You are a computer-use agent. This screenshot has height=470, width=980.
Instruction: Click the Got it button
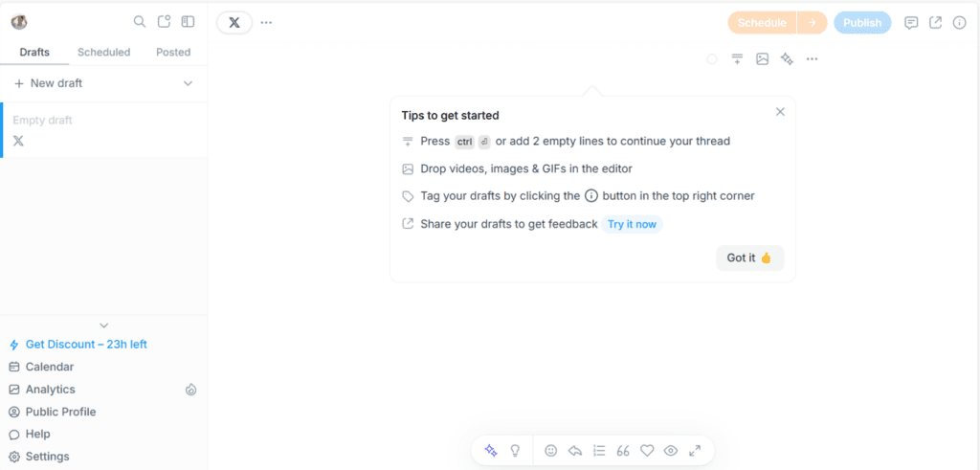749,257
